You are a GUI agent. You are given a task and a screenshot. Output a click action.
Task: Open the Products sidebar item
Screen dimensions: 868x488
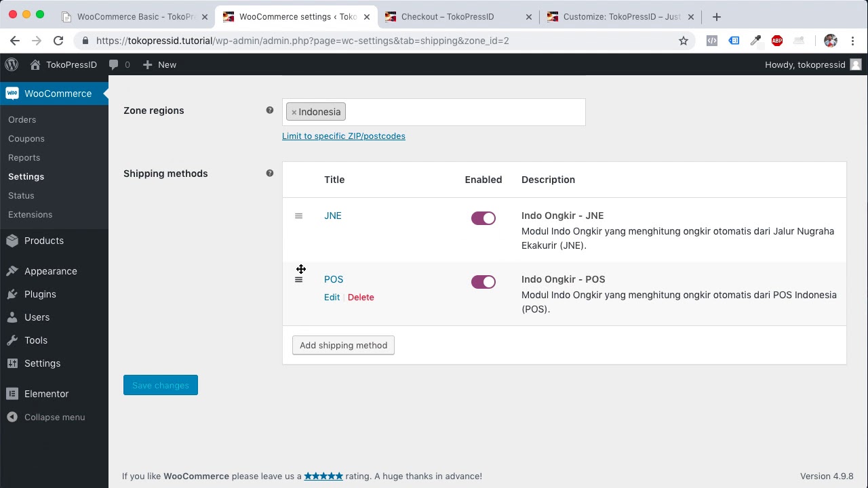click(43, 241)
